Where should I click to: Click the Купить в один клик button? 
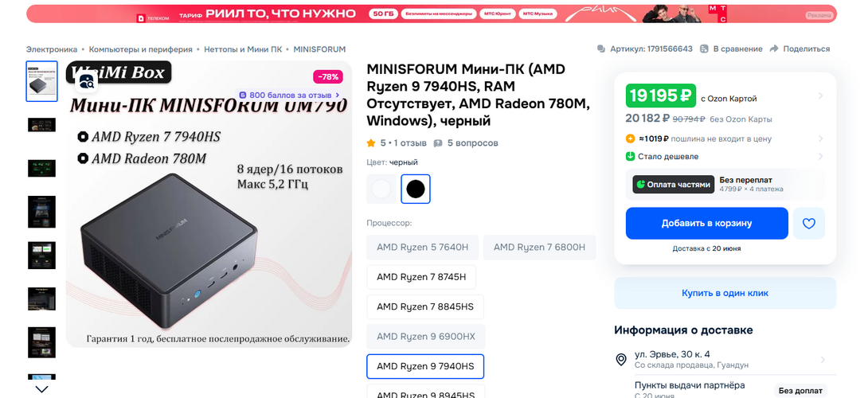(x=725, y=293)
